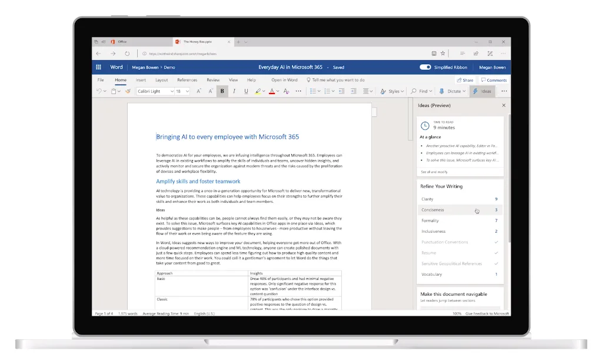This screenshot has width=602, height=364.
Task: Add page to favorites with star
Action: tap(443, 54)
